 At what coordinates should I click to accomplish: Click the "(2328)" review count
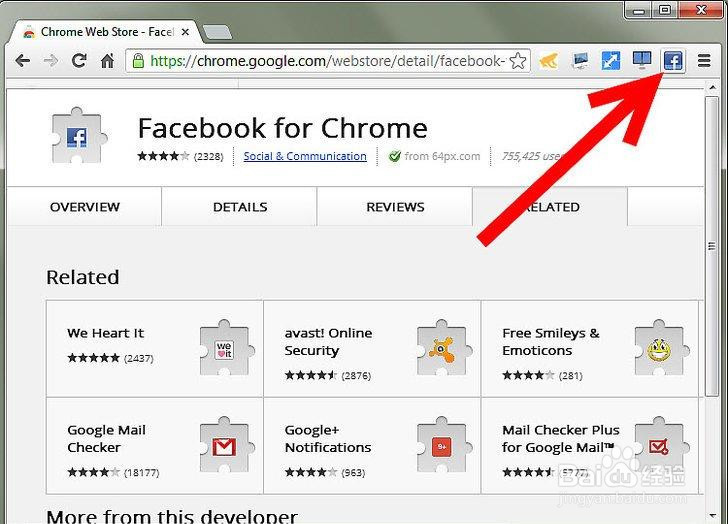click(x=208, y=156)
